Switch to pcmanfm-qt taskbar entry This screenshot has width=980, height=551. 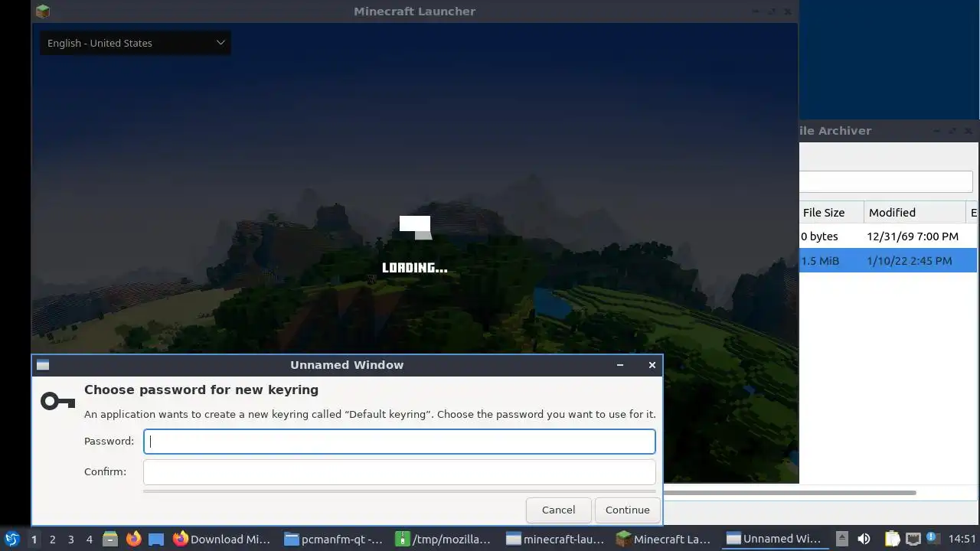click(x=334, y=539)
